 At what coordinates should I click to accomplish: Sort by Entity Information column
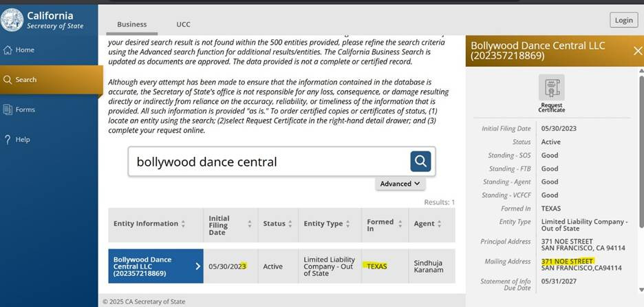pos(183,224)
